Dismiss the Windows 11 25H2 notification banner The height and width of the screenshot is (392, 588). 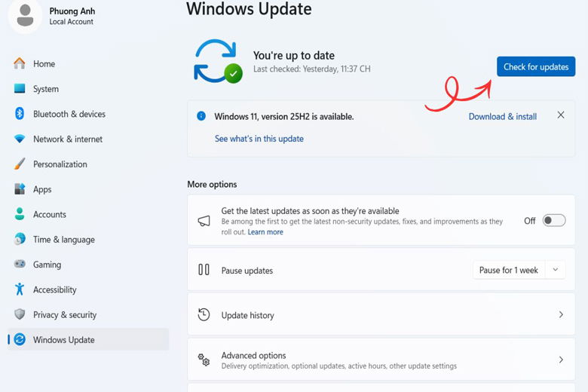(561, 115)
